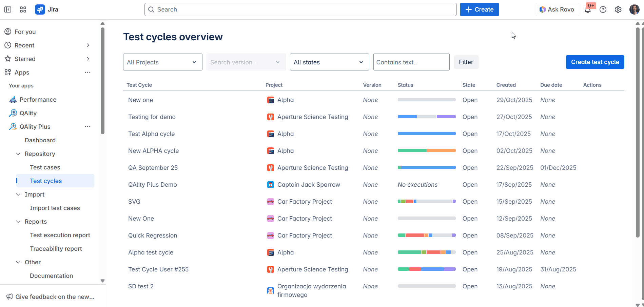This screenshot has height=307, width=644.
Task: Click the Contains text input field
Action: tap(411, 62)
